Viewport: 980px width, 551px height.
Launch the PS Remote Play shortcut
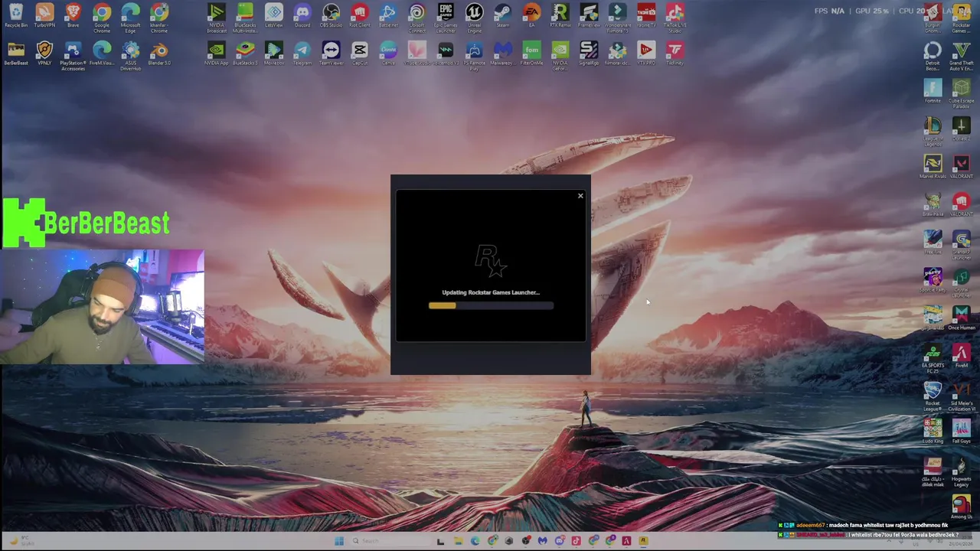[474, 56]
